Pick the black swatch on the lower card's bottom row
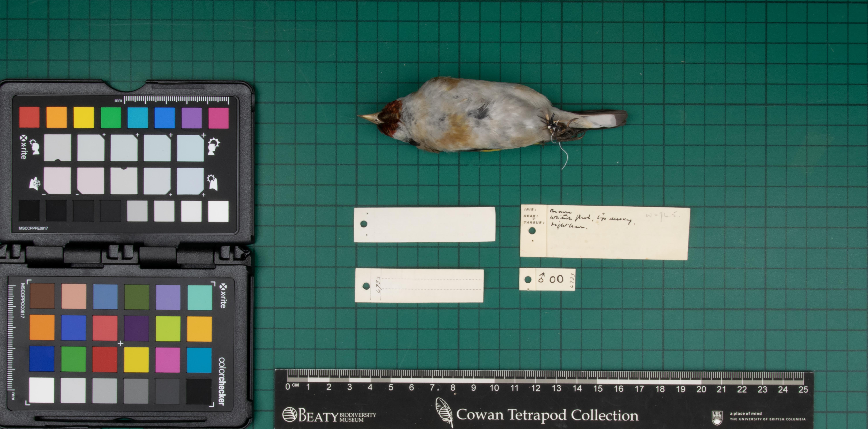This screenshot has height=429, width=868. coord(199,392)
